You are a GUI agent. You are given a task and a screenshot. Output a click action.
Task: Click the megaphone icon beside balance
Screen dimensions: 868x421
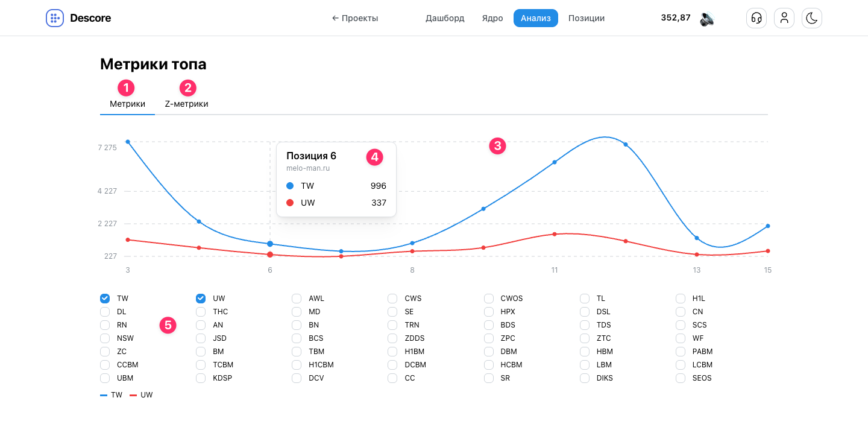coord(707,19)
